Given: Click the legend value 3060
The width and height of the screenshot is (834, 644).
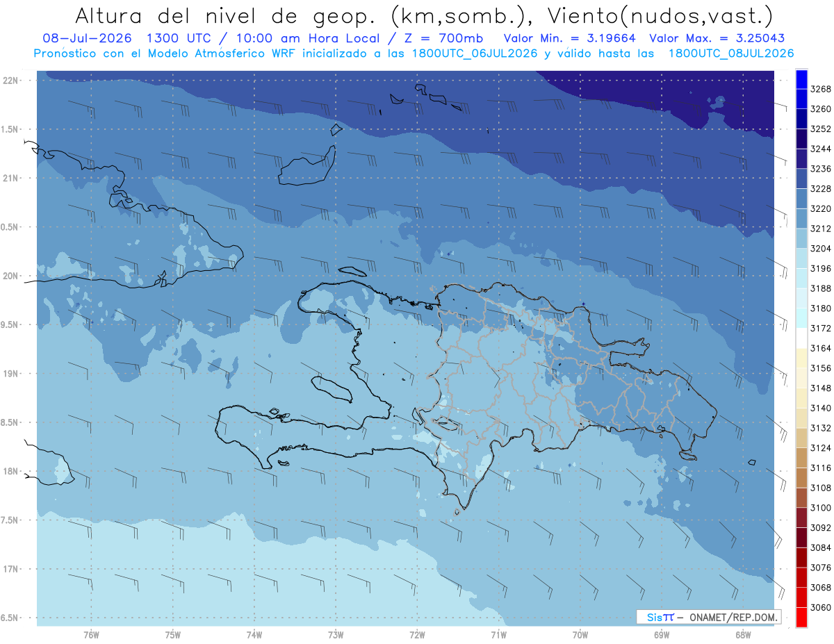Looking at the screenshot, I should pos(821,608).
